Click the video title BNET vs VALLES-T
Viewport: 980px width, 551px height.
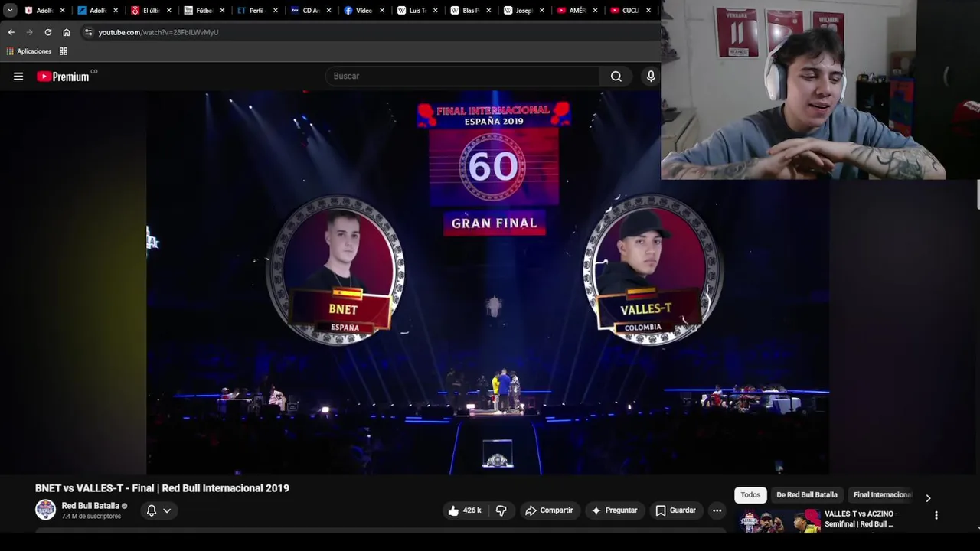click(162, 488)
